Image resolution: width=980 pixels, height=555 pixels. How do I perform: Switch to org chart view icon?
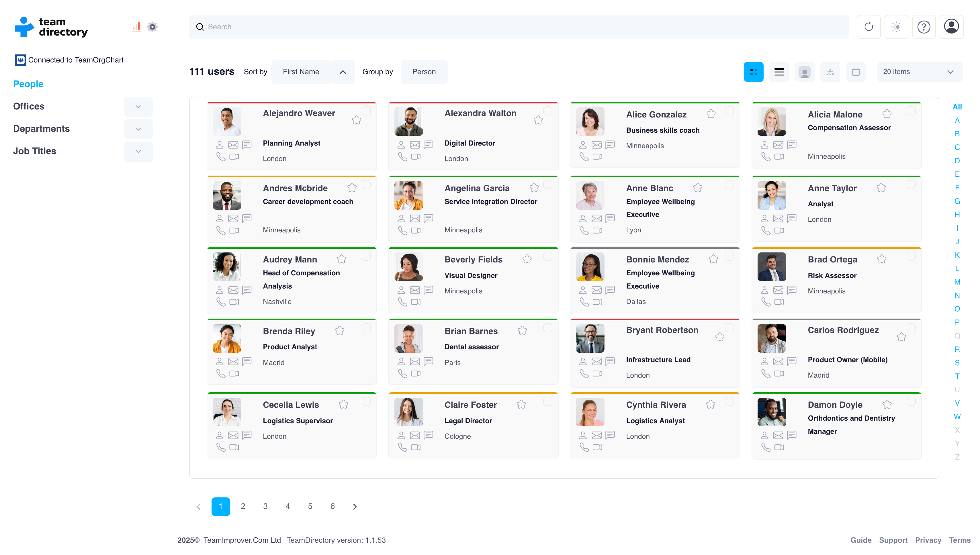coord(830,72)
